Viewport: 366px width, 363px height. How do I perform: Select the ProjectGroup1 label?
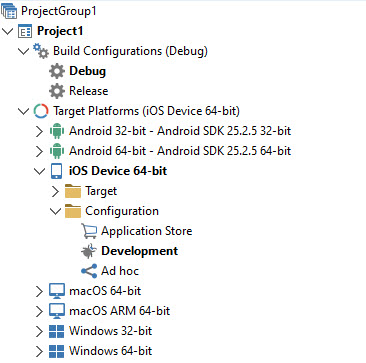tap(59, 11)
